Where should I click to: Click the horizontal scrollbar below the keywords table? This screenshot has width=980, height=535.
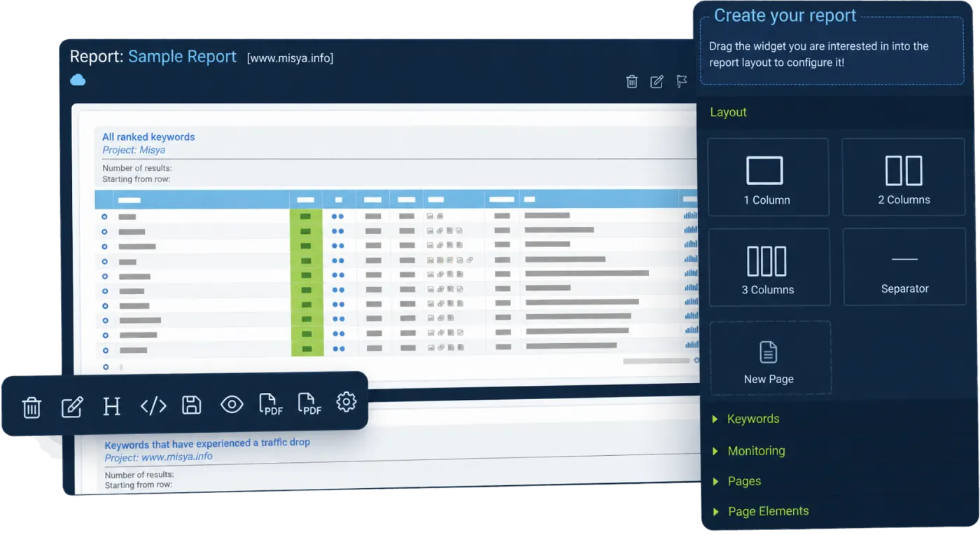[656, 361]
